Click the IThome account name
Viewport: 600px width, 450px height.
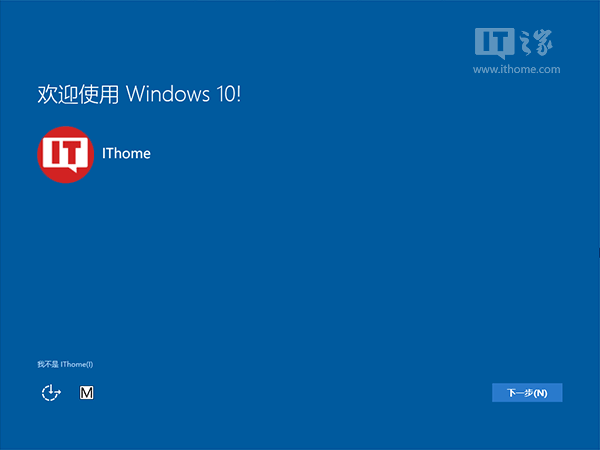tap(126, 153)
